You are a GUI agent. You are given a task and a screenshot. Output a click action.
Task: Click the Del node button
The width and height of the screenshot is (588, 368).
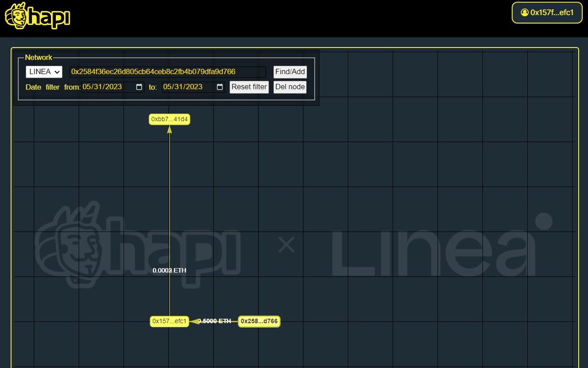(290, 87)
